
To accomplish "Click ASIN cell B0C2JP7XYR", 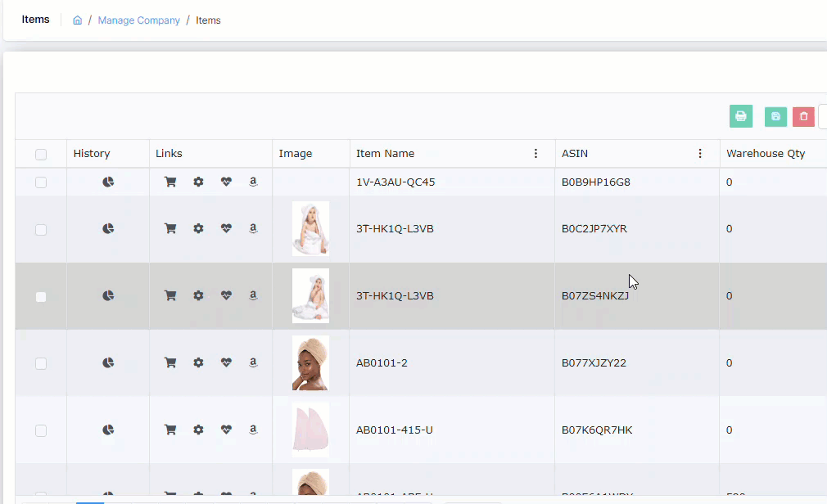I will pyautogui.click(x=594, y=228).
